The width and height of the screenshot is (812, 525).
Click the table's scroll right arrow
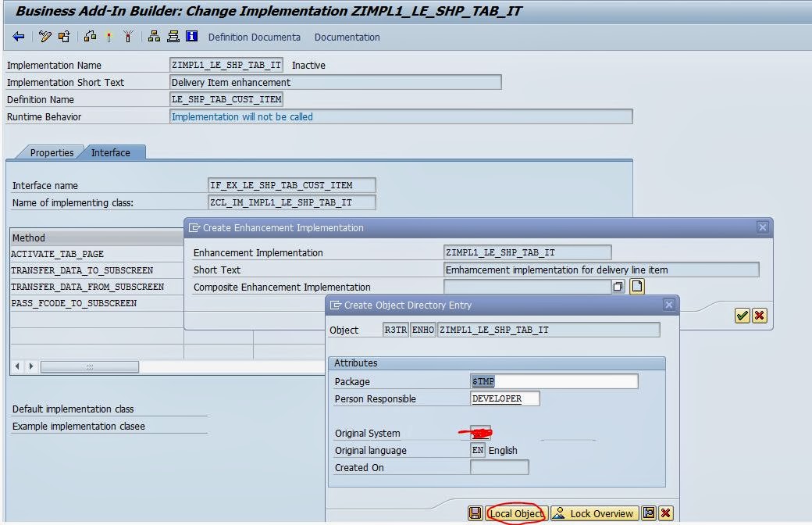point(31,366)
